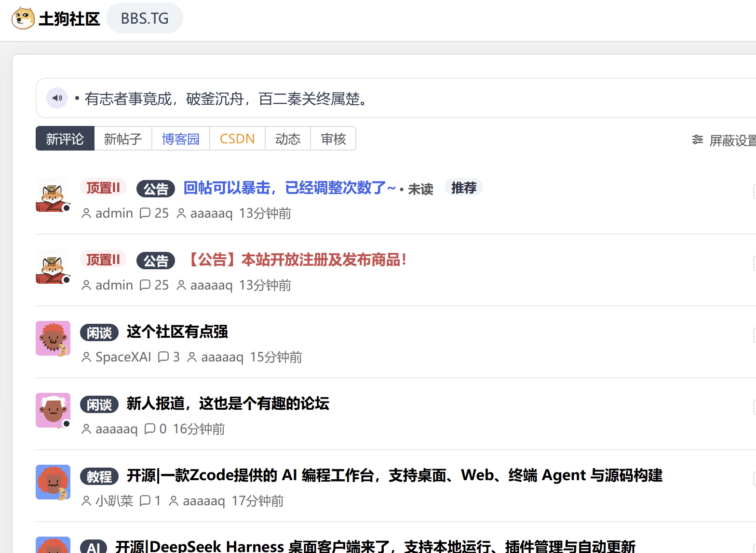756x553 pixels.
Task: Click last replier aaaaaq on Zcode post
Action: pos(204,500)
